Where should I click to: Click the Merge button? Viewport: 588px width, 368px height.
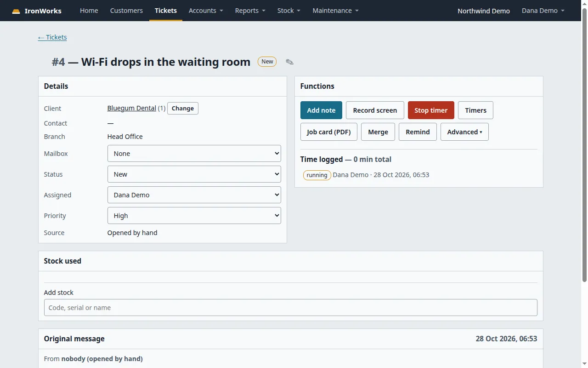[378, 132]
